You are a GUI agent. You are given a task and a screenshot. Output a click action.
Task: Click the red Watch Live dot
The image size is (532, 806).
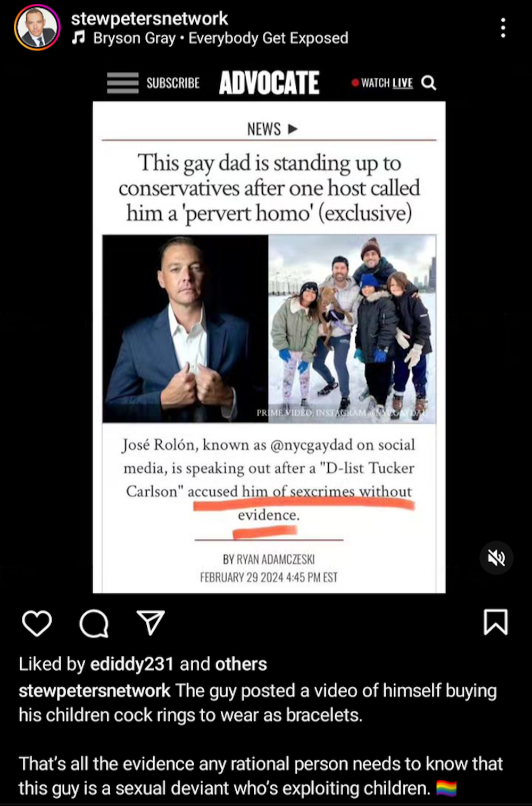tap(355, 83)
